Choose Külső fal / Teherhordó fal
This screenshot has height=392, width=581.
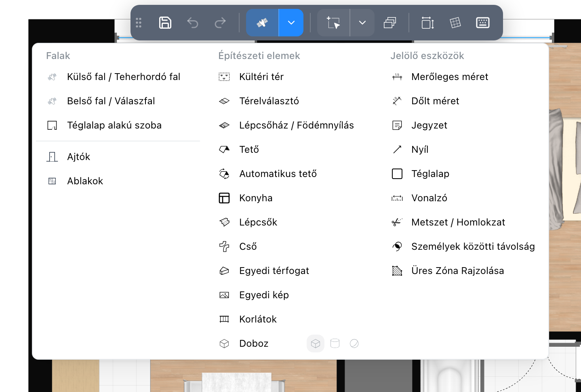[118, 77]
